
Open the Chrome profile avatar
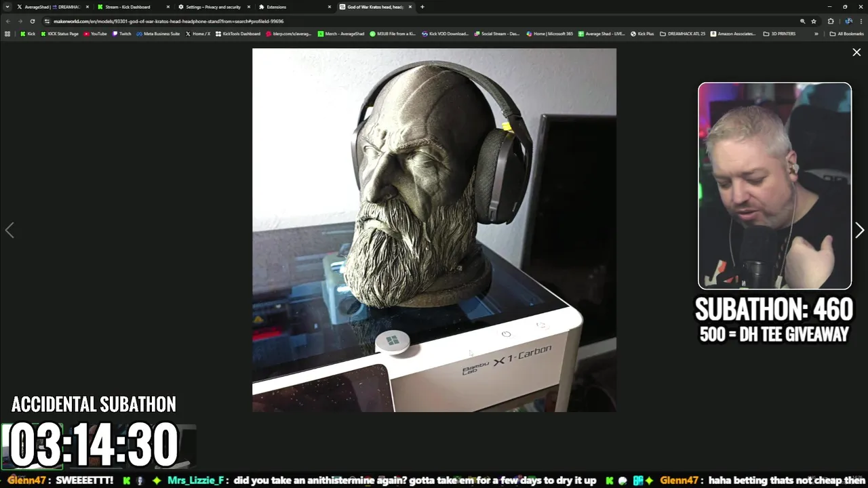click(x=848, y=21)
